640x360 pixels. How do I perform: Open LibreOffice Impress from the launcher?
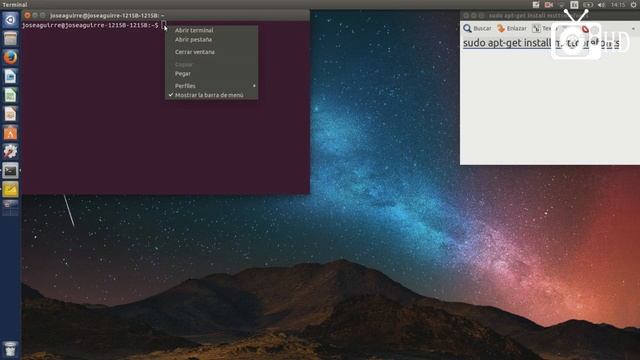pyautogui.click(x=10, y=114)
